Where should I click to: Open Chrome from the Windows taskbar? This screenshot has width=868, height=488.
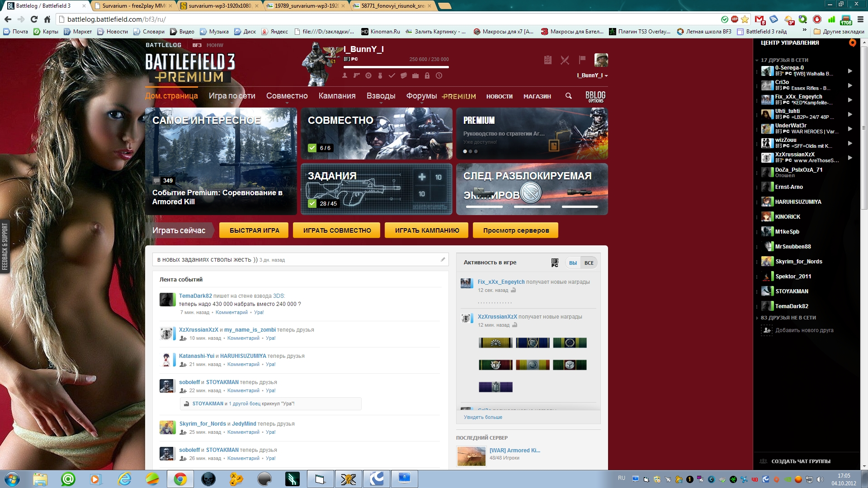[180, 479]
